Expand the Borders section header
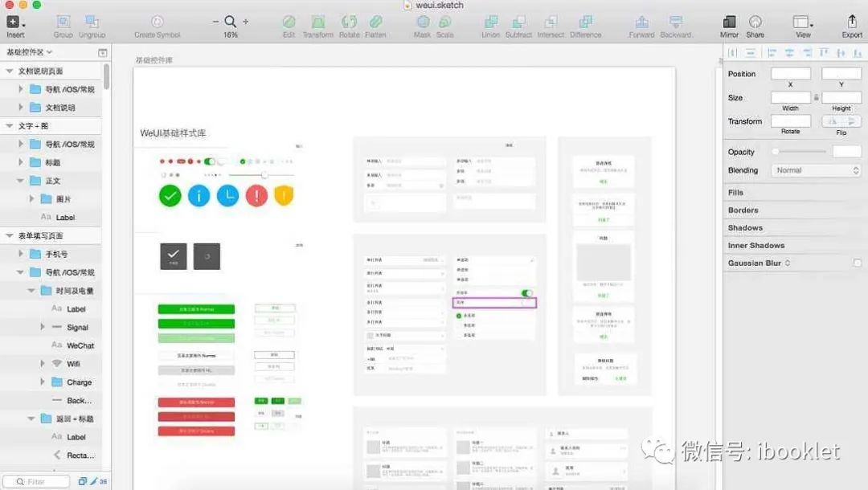The image size is (868, 490). (743, 210)
